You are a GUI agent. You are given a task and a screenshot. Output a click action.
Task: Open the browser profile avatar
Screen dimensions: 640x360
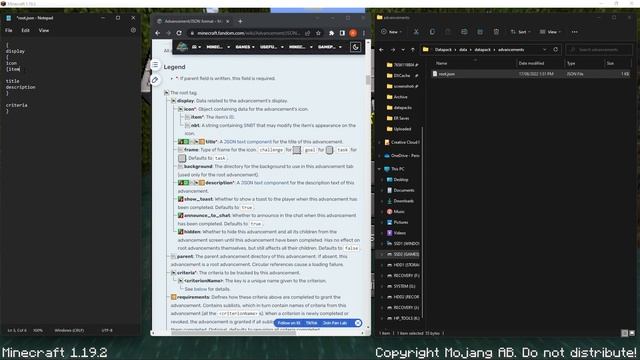coord(353,33)
